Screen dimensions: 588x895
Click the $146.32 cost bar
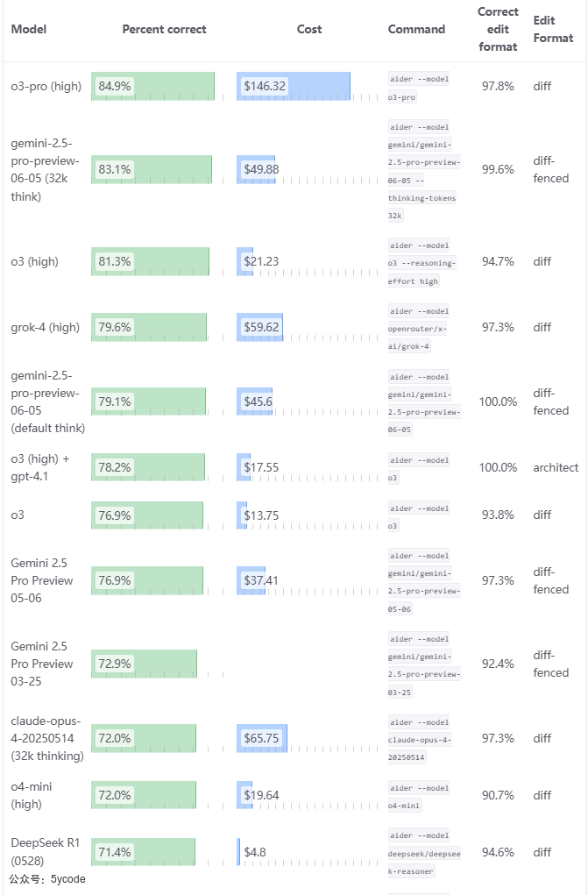pos(294,86)
